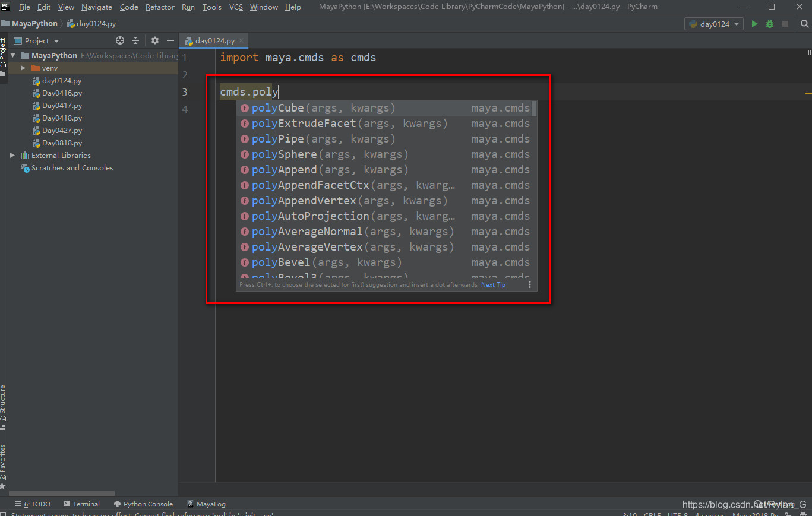Viewport: 812px width, 516px height.
Task: Open the File menu
Action: (x=24, y=7)
